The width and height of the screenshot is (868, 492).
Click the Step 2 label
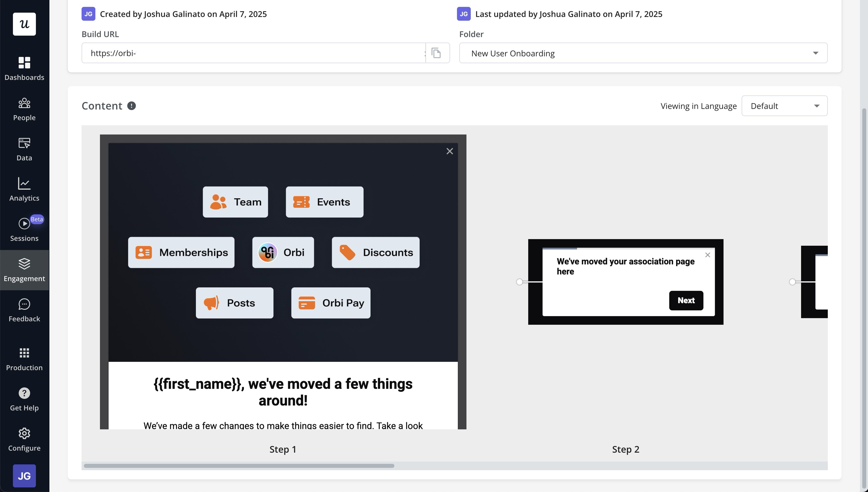(626, 449)
